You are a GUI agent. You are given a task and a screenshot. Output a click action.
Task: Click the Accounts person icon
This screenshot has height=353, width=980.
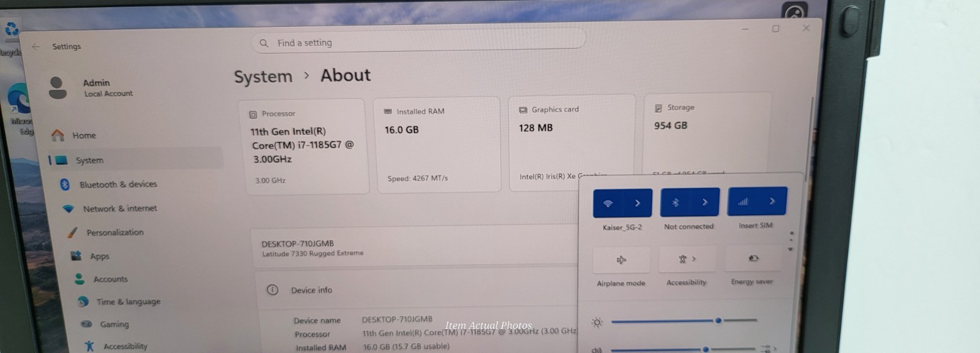pyautogui.click(x=80, y=279)
